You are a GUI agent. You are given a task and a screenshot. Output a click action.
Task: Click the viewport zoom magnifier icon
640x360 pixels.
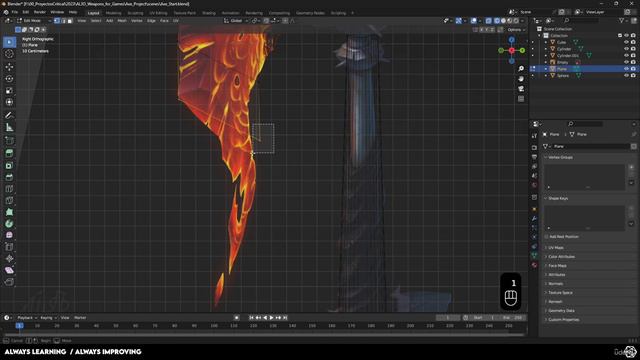coord(521,69)
